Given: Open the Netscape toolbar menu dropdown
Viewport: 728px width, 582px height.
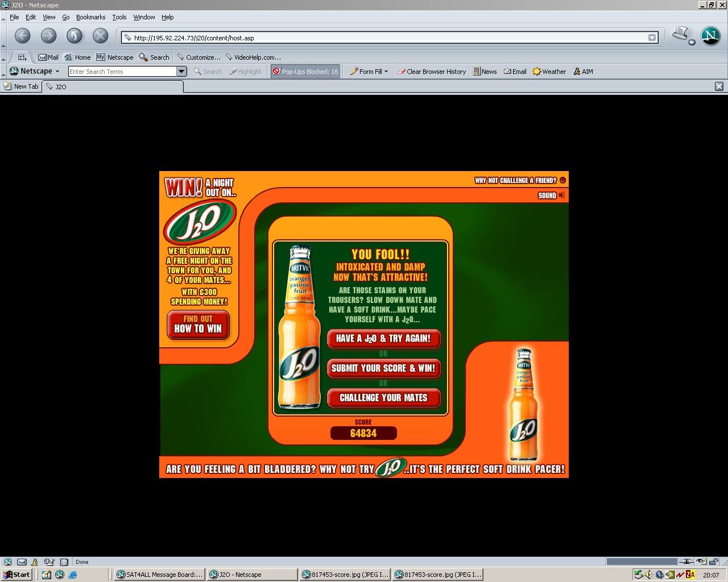Looking at the screenshot, I should pos(35,71).
